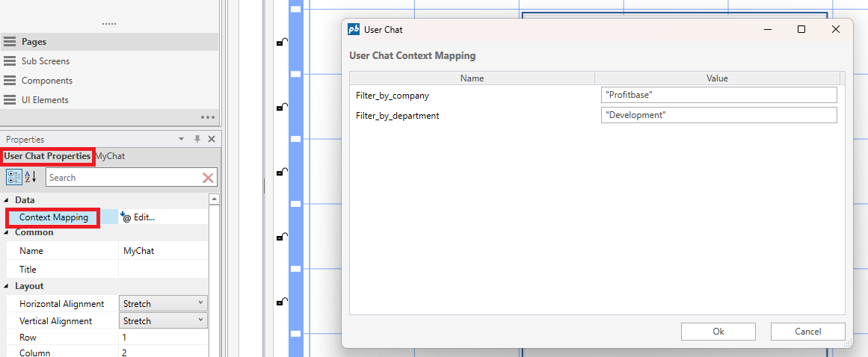Open the UI Elements section
Image resolution: width=868 pixels, height=357 pixels.
(x=109, y=100)
